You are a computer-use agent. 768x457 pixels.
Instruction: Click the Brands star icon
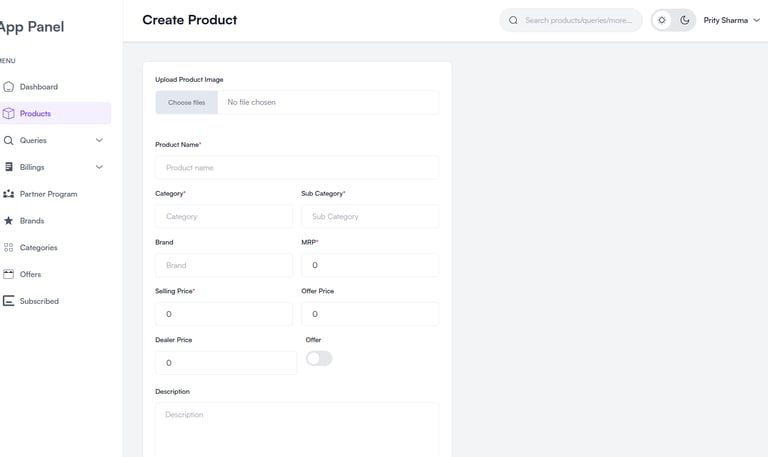pyautogui.click(x=9, y=221)
